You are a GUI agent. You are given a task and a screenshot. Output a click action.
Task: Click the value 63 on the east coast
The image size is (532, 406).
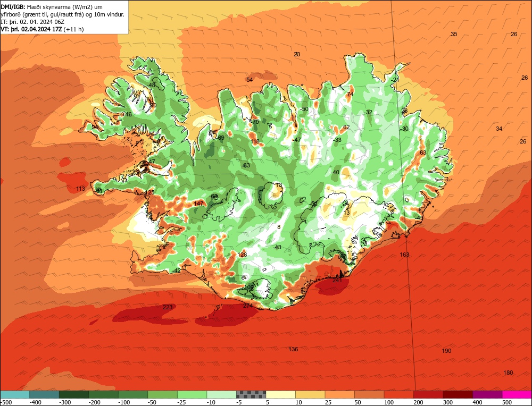(423, 153)
